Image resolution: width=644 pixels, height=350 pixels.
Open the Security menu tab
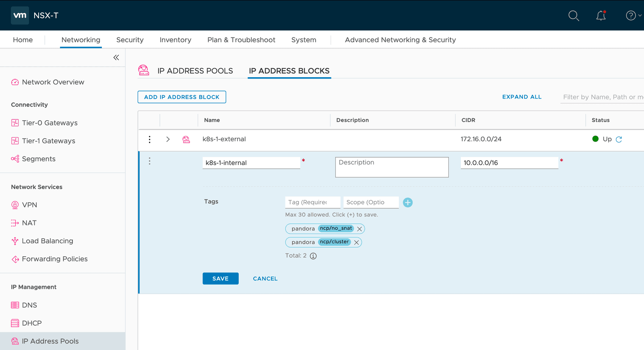(x=130, y=40)
